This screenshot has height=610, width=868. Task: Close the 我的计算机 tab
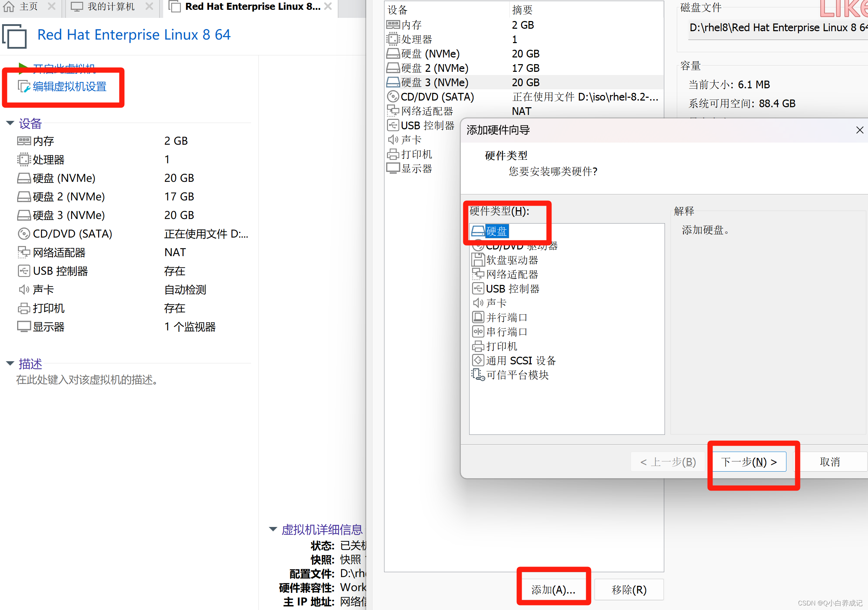(149, 6)
